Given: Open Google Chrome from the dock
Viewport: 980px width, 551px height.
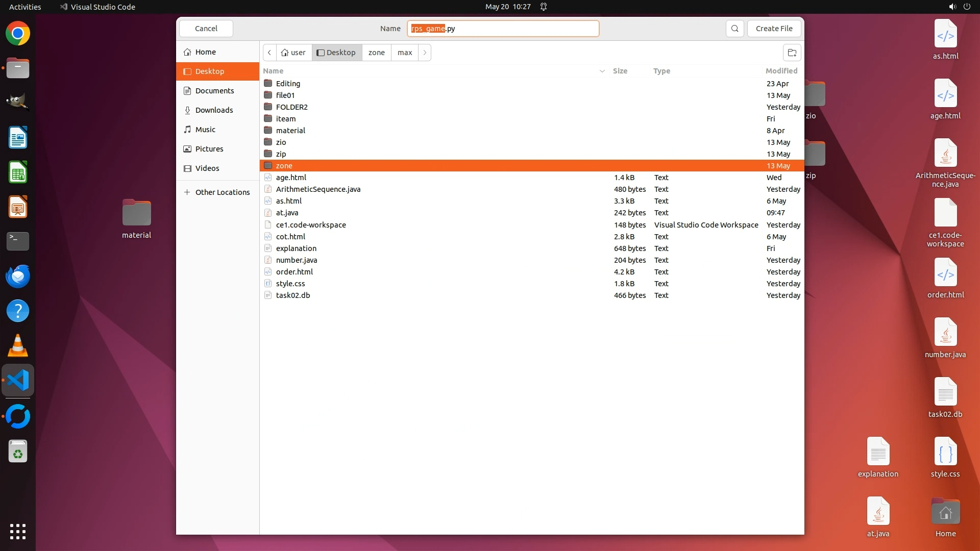Looking at the screenshot, I should (x=18, y=34).
